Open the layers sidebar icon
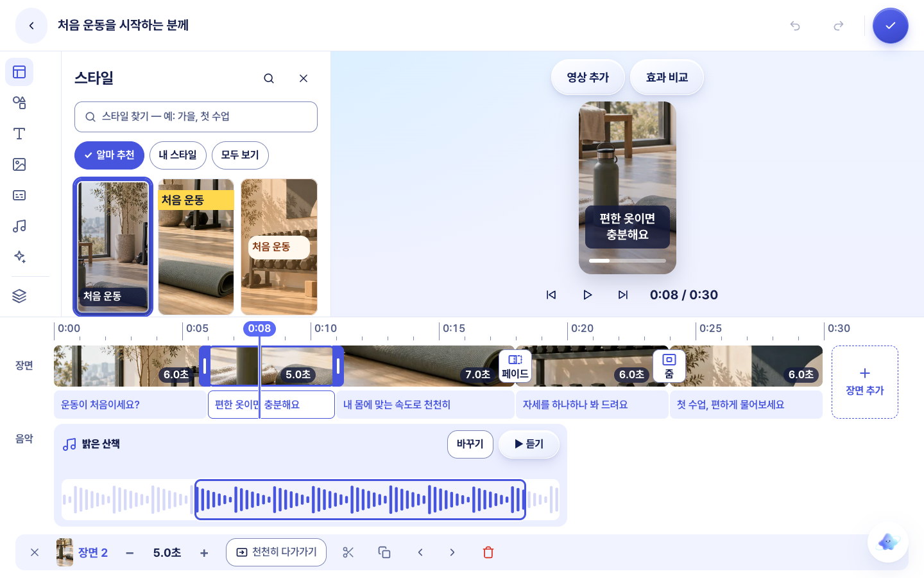924x578 pixels. pos(19,296)
